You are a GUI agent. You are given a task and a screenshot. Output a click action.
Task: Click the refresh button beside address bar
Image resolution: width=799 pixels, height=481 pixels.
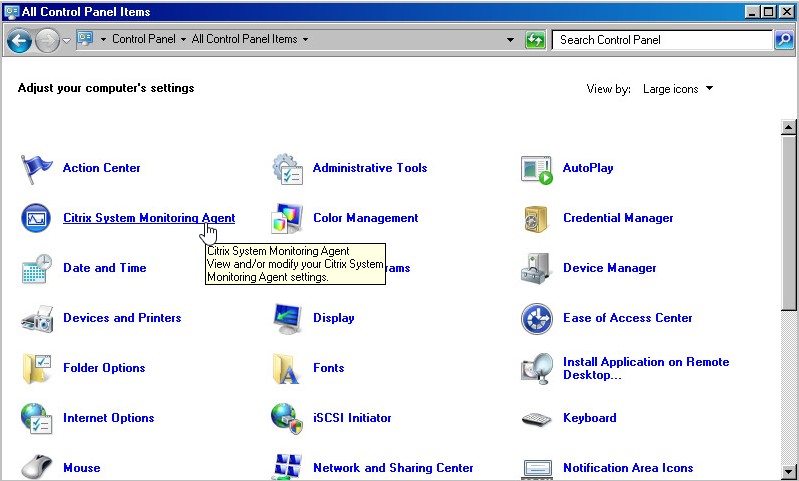[536, 40]
